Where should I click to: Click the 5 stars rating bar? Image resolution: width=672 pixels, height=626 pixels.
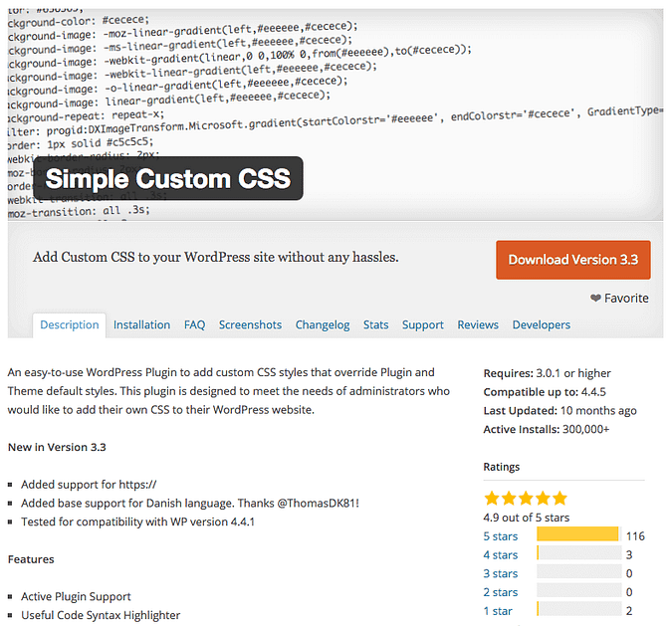tap(578, 534)
